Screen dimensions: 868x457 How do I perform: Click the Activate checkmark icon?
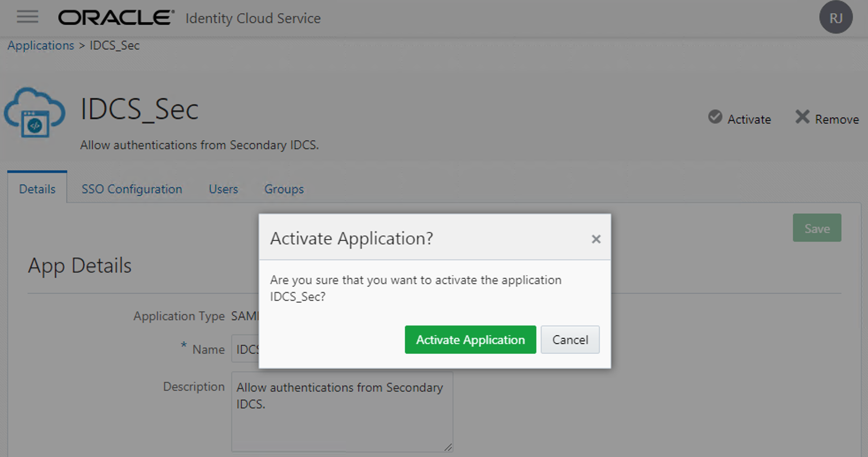(715, 117)
